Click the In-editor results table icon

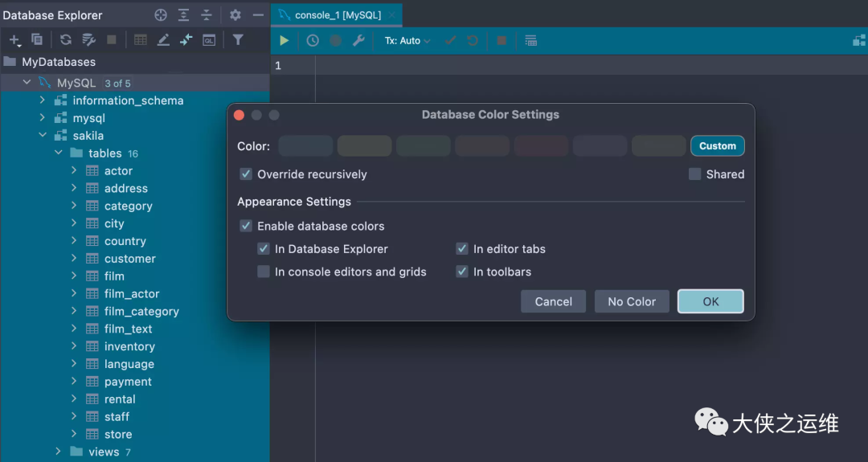tap(531, 40)
